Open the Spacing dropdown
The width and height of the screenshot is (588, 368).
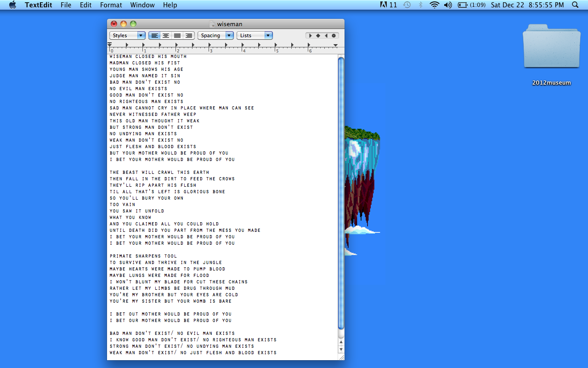(215, 35)
